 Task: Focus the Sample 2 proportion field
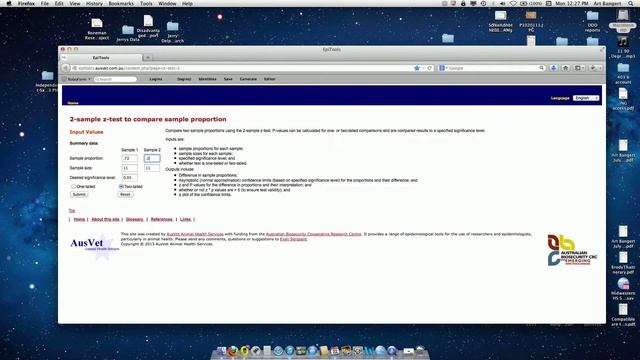click(x=152, y=158)
